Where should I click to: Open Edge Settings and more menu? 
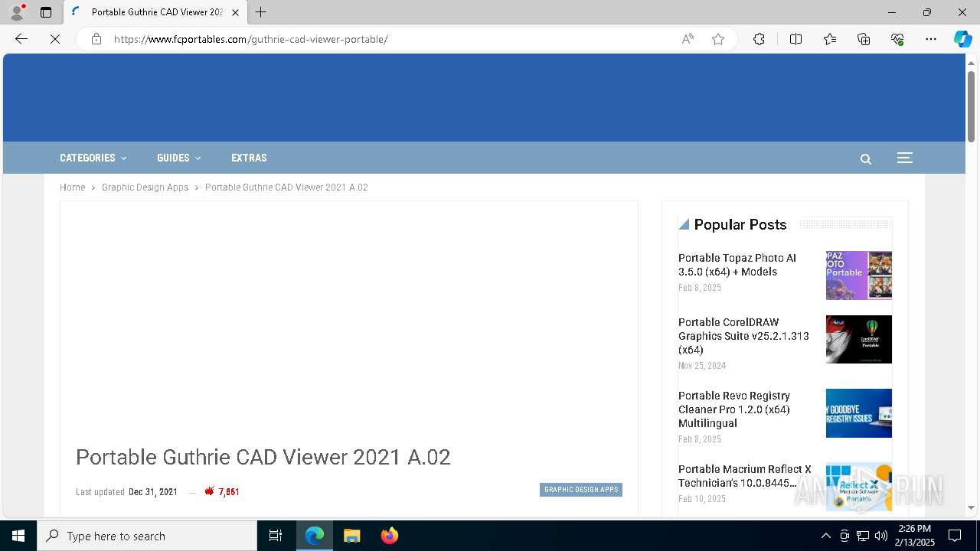tap(931, 39)
